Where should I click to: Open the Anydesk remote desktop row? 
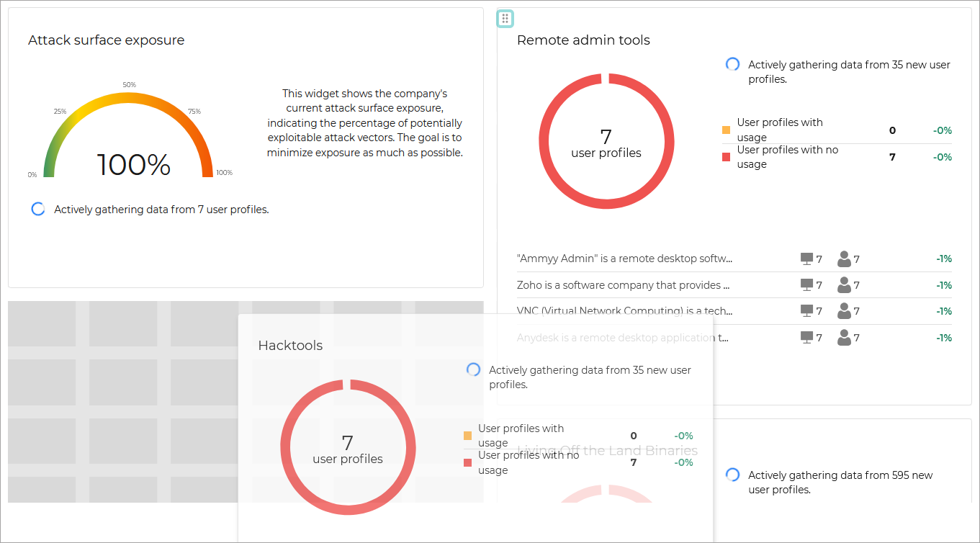[734, 338]
